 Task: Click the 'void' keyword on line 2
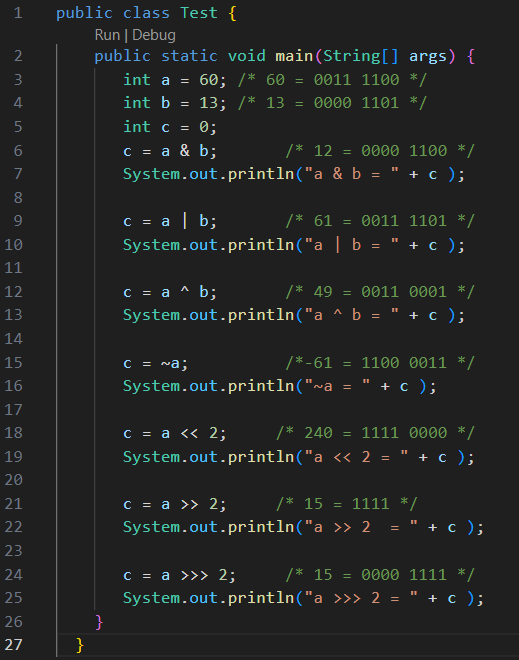pyautogui.click(x=247, y=56)
